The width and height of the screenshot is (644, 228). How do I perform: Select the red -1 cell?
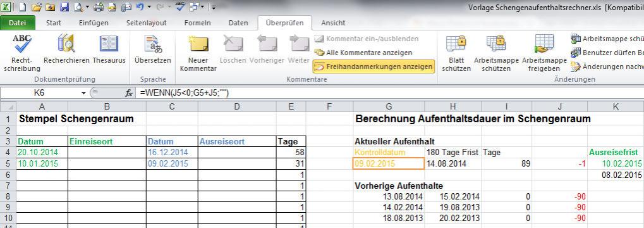click(560, 163)
